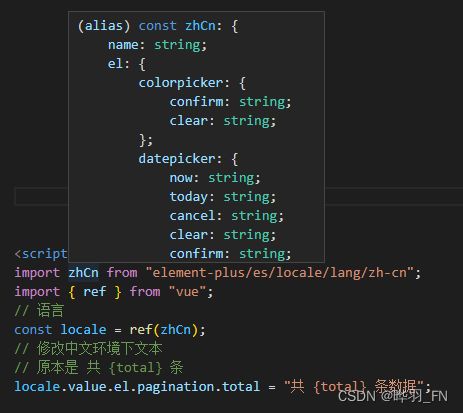463x413 pixels.
Task: Click the today property in the tooltip
Action: (188, 197)
